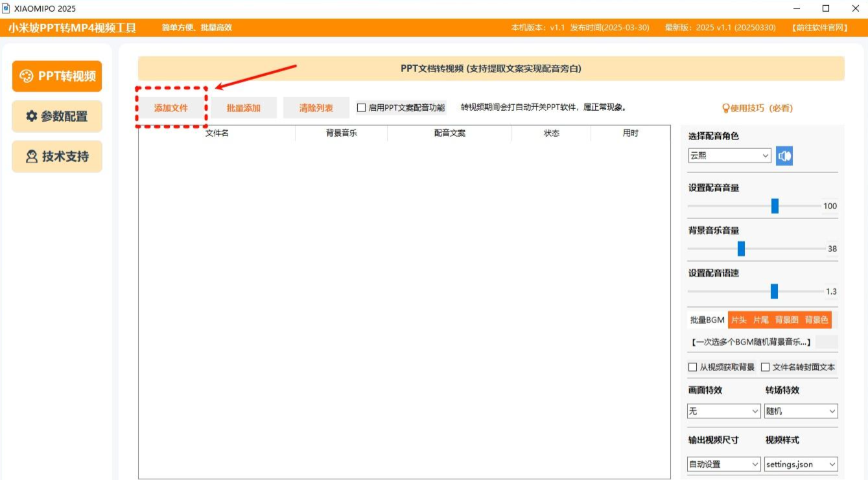
Task: Enable 启用PPT文案配音功能 checkbox
Action: coord(362,108)
